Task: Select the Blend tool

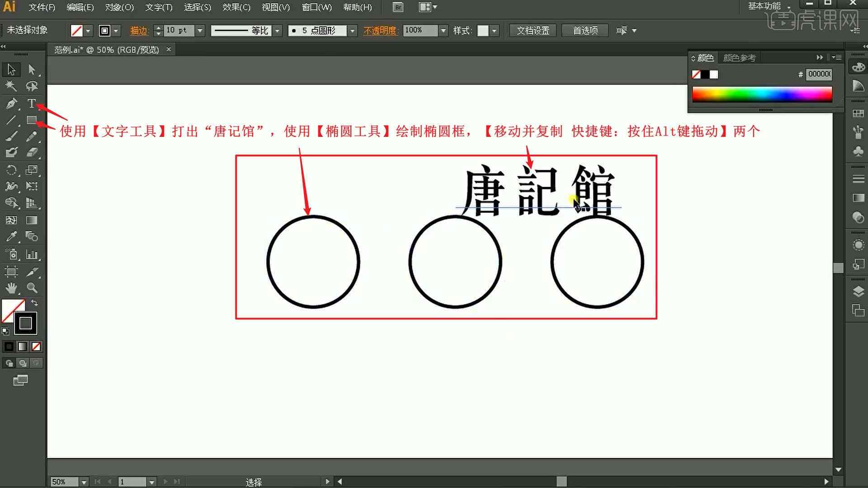Action: click(x=32, y=236)
